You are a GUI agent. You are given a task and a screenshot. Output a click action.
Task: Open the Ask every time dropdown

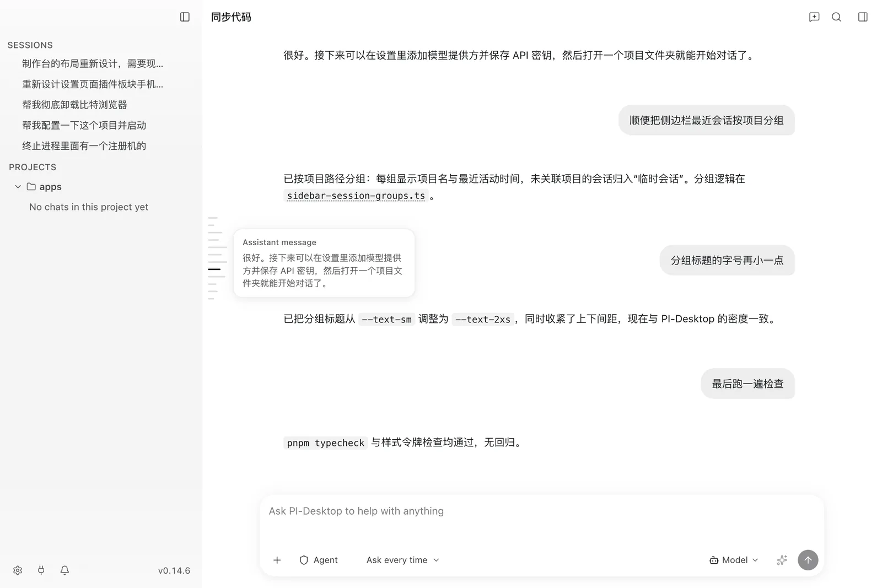[x=403, y=560]
